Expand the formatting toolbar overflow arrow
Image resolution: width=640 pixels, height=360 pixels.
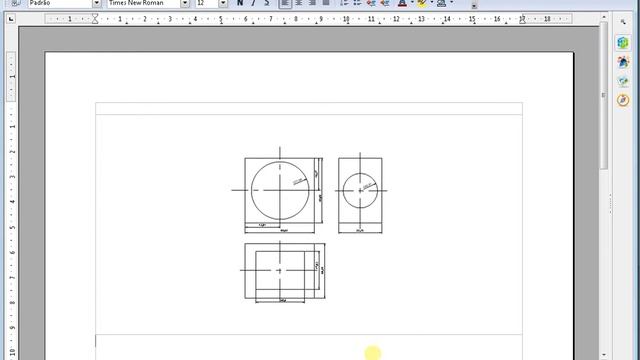[x=474, y=5]
